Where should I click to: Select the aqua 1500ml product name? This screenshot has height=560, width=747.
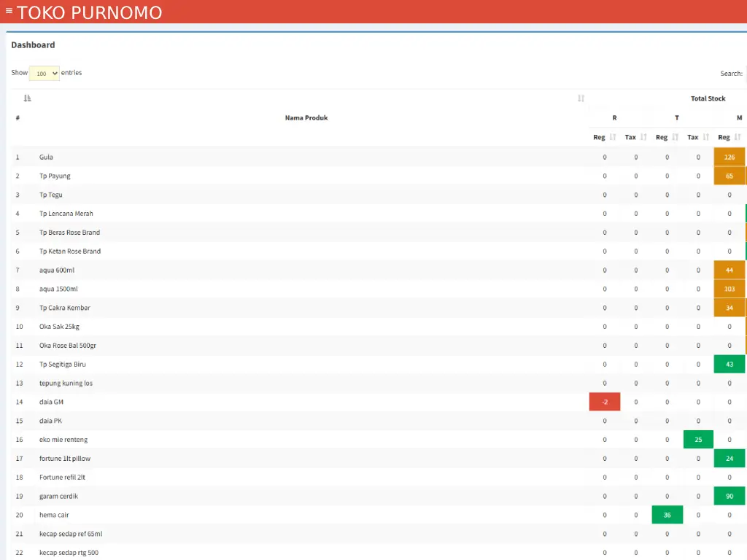[58, 289]
